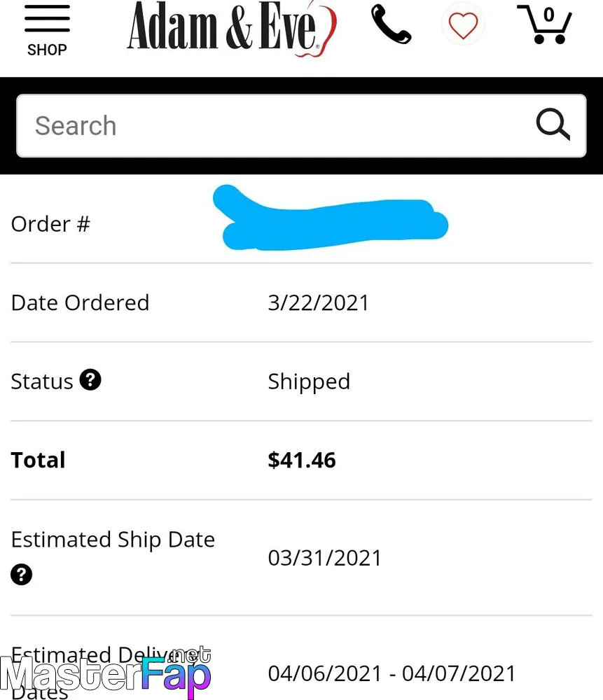Select the redacted order number

331,218
